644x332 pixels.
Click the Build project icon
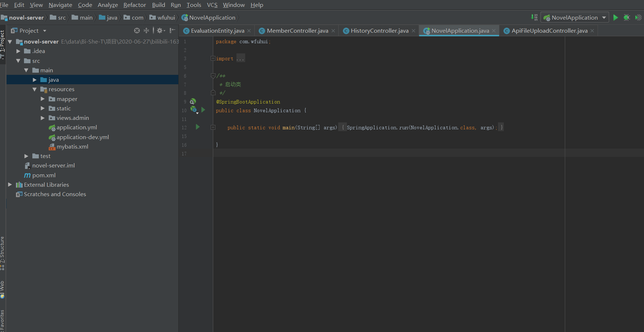point(534,17)
